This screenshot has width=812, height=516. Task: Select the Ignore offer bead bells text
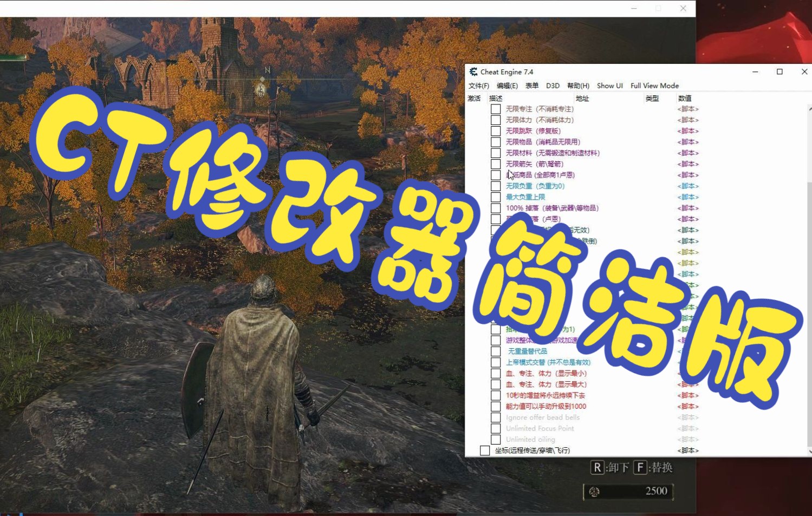(x=543, y=417)
